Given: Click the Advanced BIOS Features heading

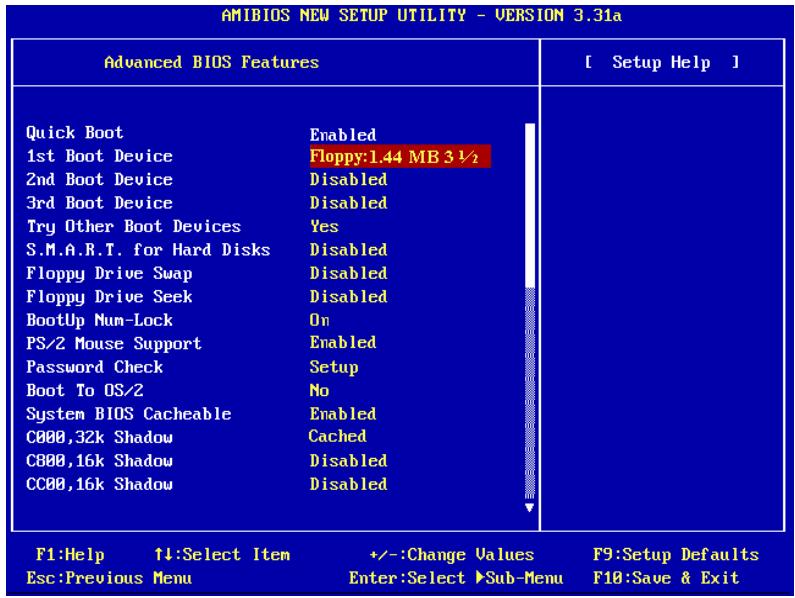Looking at the screenshot, I should [x=211, y=62].
